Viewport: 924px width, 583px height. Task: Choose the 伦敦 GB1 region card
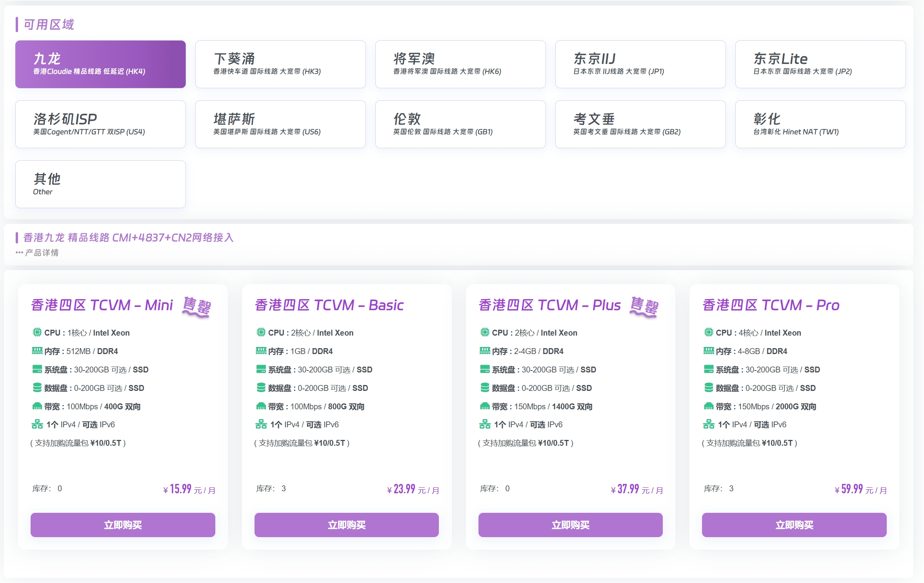[x=460, y=124]
